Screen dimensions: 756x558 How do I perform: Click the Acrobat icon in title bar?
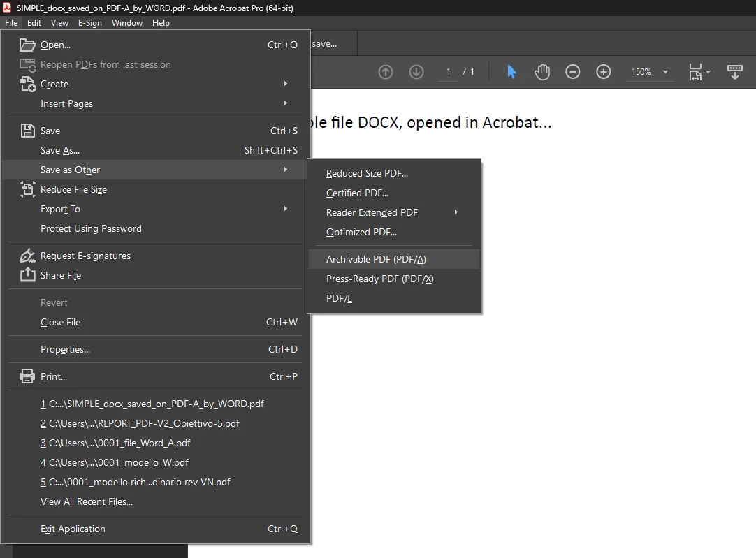click(7, 8)
